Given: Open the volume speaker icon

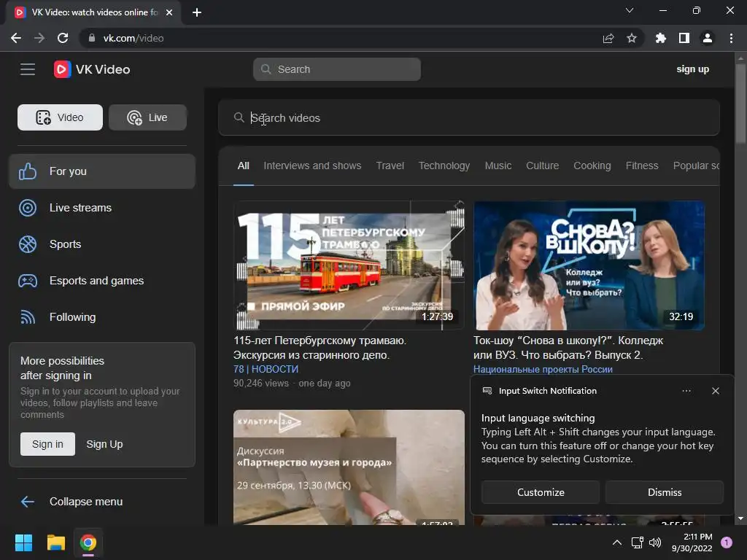Looking at the screenshot, I should (x=656, y=542).
